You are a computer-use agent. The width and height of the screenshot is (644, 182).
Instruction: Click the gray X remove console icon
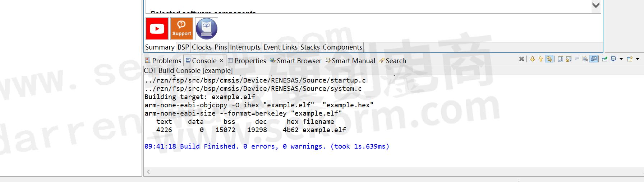tap(521, 59)
